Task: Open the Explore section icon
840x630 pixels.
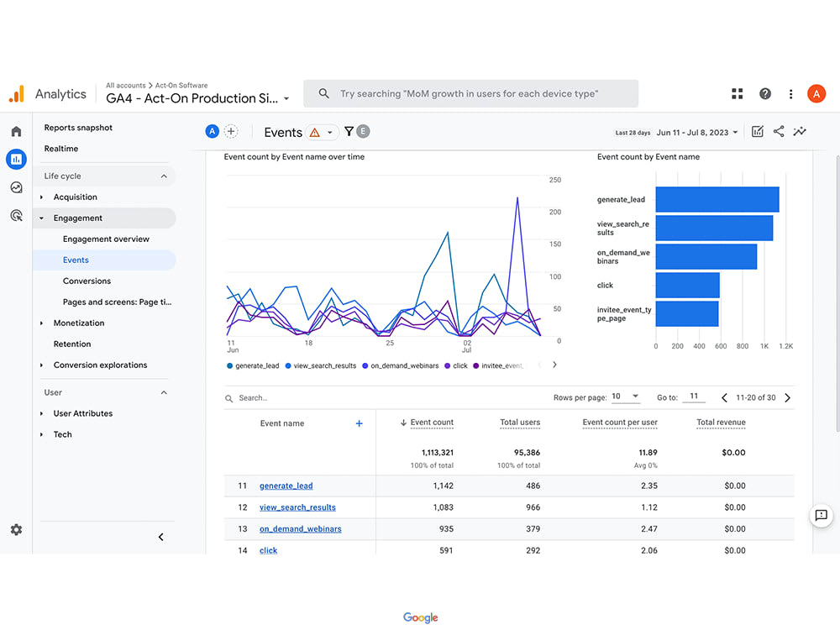Action: click(15, 188)
